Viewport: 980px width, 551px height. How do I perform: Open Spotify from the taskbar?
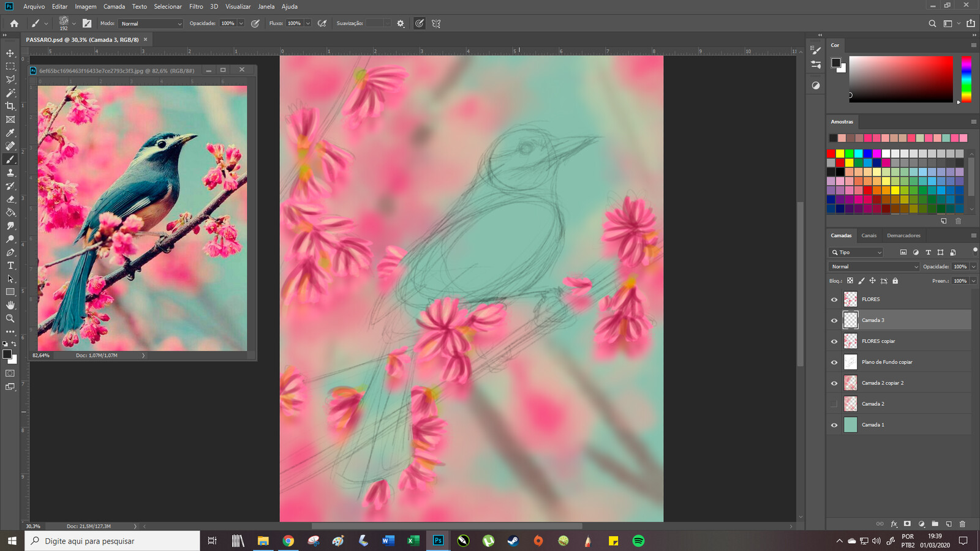pyautogui.click(x=638, y=541)
